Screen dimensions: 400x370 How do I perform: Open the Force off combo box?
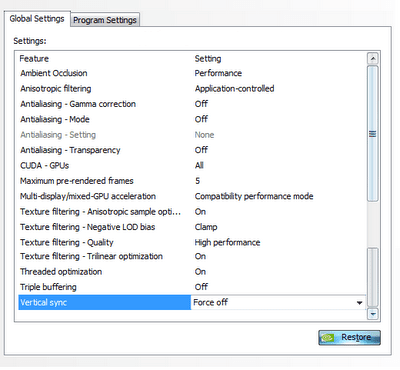point(278,303)
